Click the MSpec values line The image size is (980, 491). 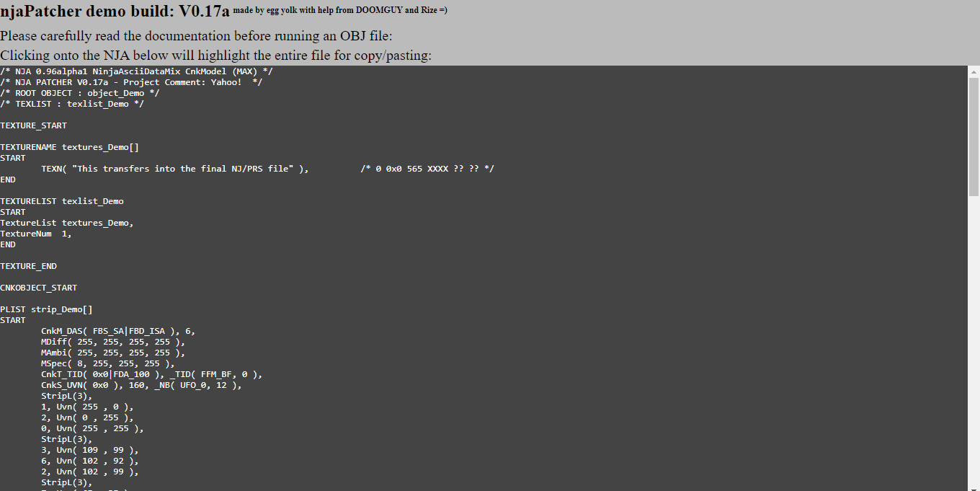coord(108,363)
